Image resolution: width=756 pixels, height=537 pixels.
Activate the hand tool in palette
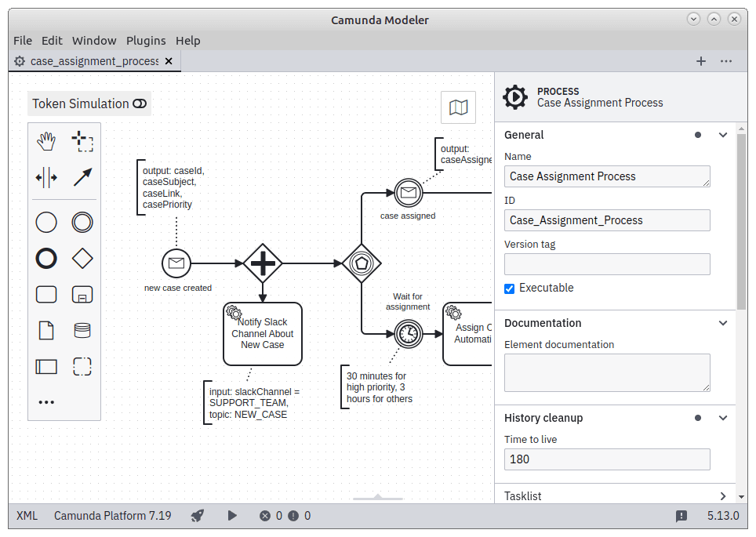[46, 141]
